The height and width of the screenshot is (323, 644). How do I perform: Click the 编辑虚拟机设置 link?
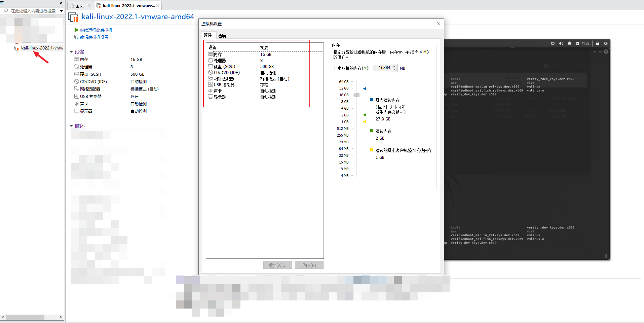pyautogui.click(x=94, y=37)
